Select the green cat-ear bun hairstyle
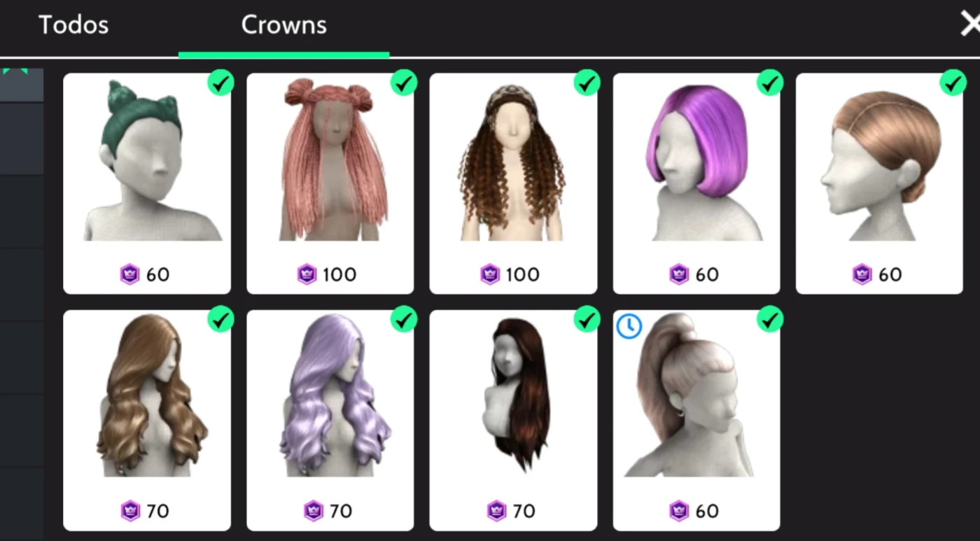 [147, 183]
